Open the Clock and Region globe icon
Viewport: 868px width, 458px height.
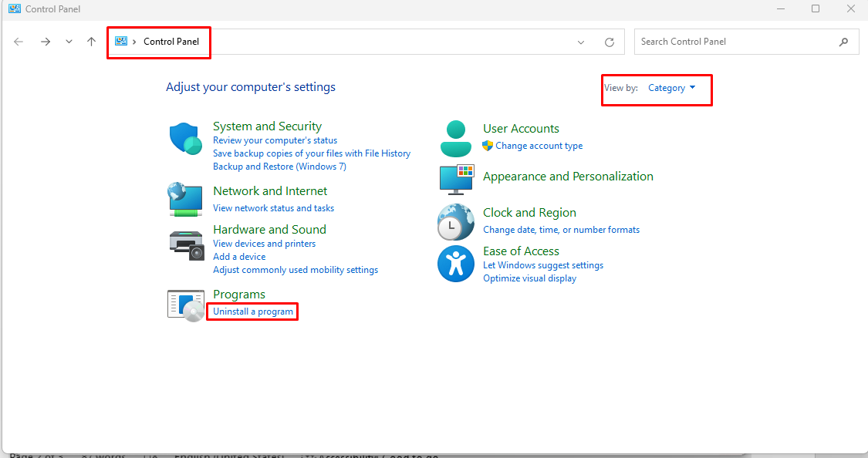click(x=455, y=222)
